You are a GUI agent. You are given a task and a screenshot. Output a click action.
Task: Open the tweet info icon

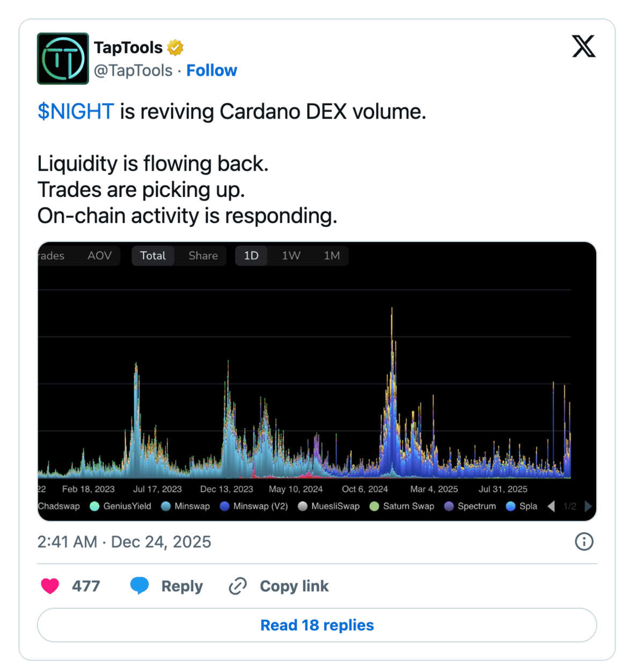[x=584, y=542]
